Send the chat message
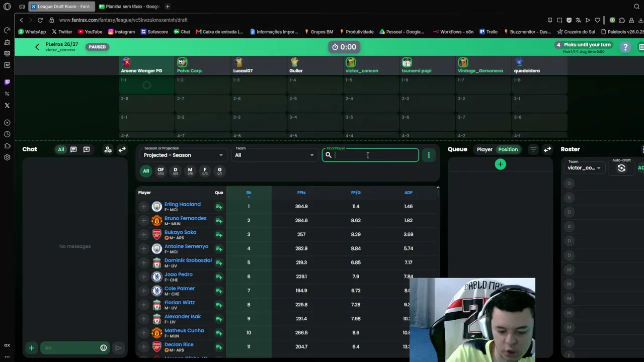The width and height of the screenshot is (644, 362). coord(118,348)
